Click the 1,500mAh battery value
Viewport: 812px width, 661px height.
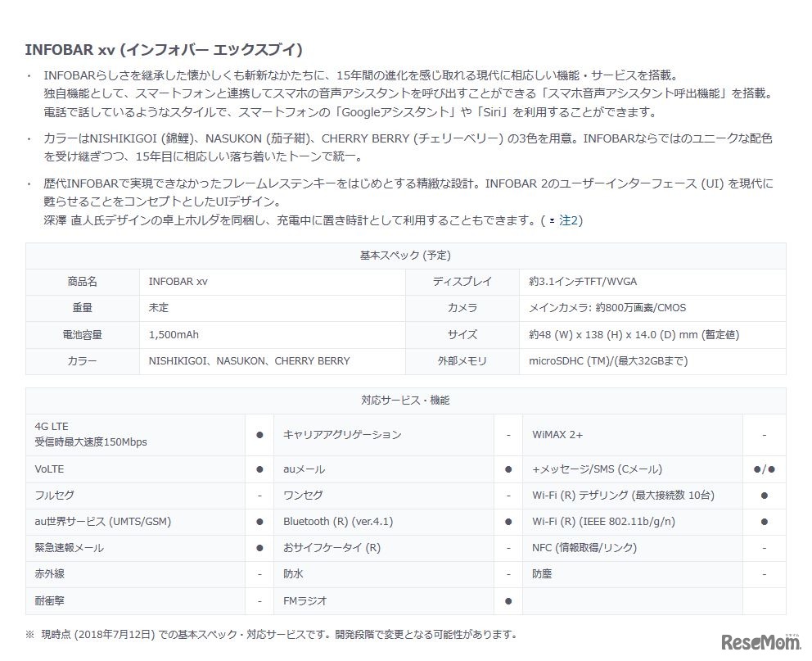click(174, 335)
